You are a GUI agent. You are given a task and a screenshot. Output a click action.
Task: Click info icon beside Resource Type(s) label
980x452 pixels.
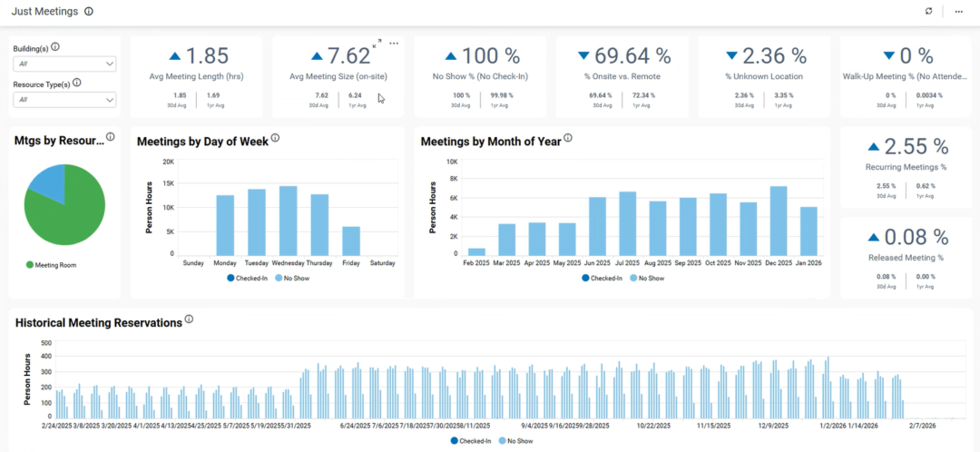pos(76,83)
